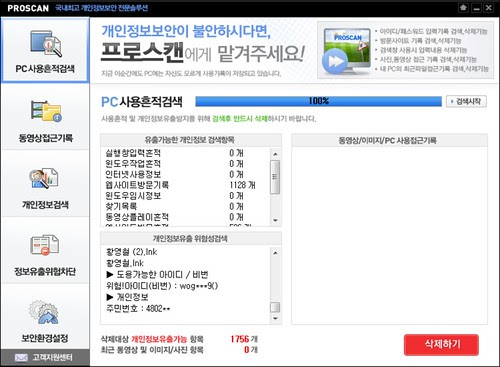Click scrollbar thumb in 검색항목 list
This screenshot has height=367, width=500.
pos(275,177)
